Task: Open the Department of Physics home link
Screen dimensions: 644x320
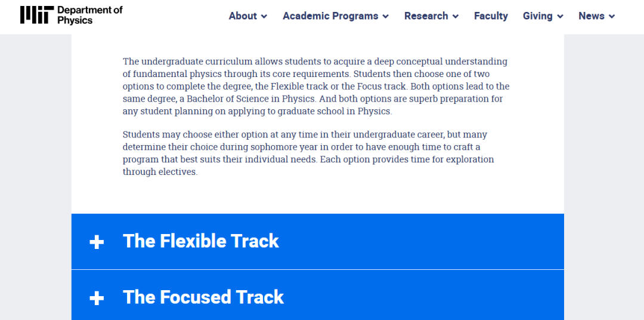Action: (90, 15)
